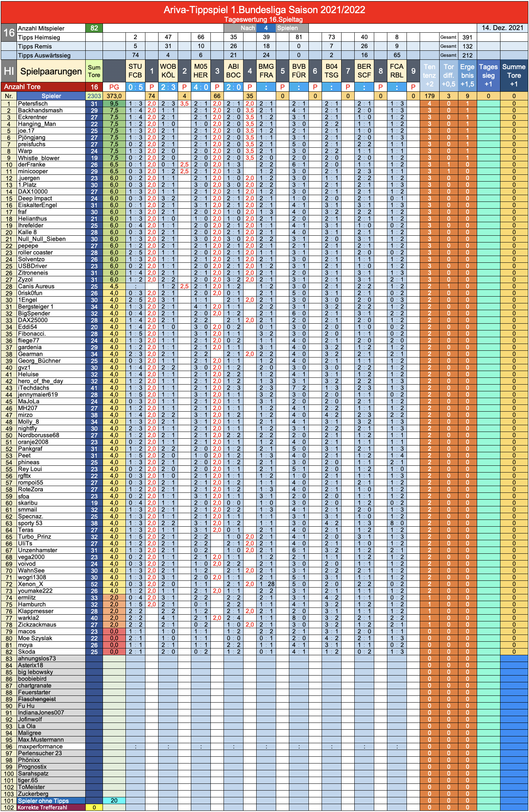Click player name 'Bergsteiger 1'
The width and height of the screenshot is (529, 812).
36,307
